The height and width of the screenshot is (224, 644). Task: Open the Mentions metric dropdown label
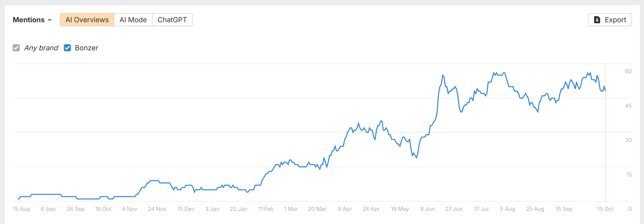(29, 20)
